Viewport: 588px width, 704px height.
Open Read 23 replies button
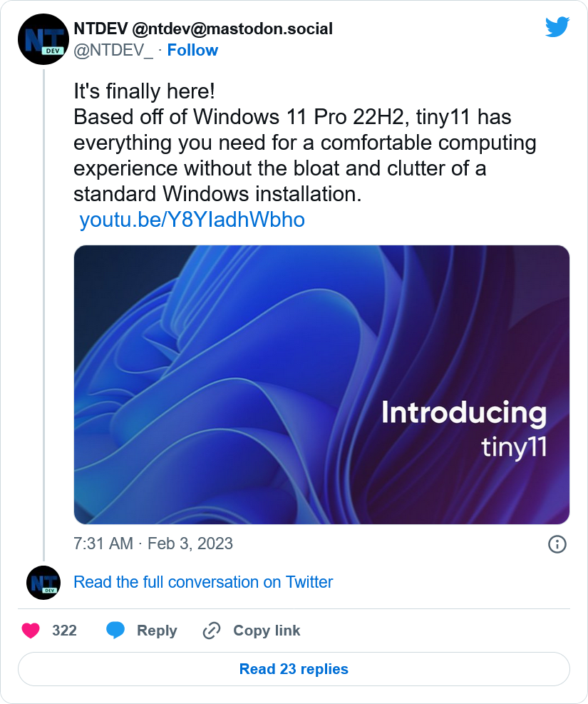coord(294,669)
